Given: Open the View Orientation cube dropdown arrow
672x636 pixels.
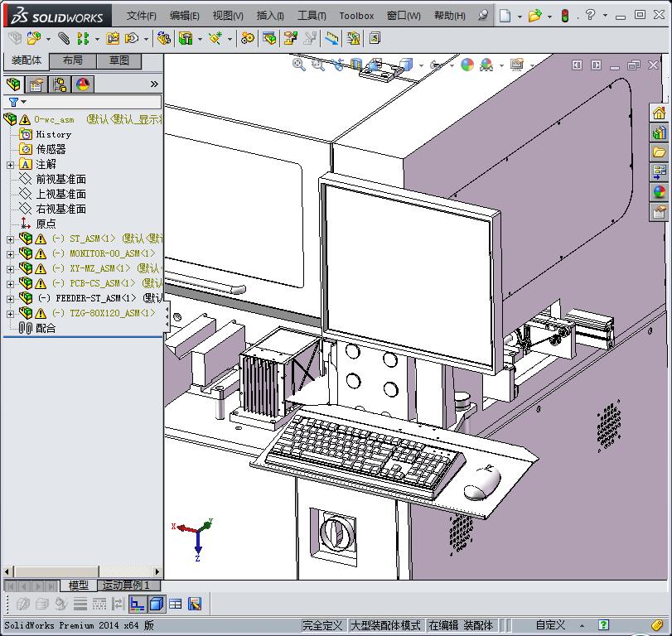Looking at the screenshot, I should tap(421, 65).
